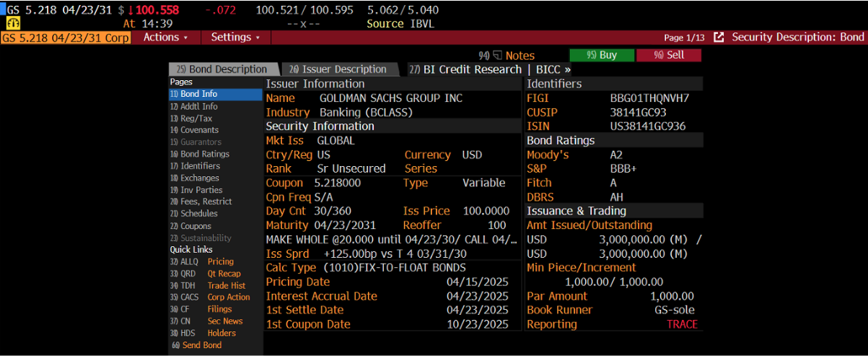Expand the Settings dropdown menu
The height and width of the screenshot is (356, 868).
pyautogui.click(x=235, y=37)
